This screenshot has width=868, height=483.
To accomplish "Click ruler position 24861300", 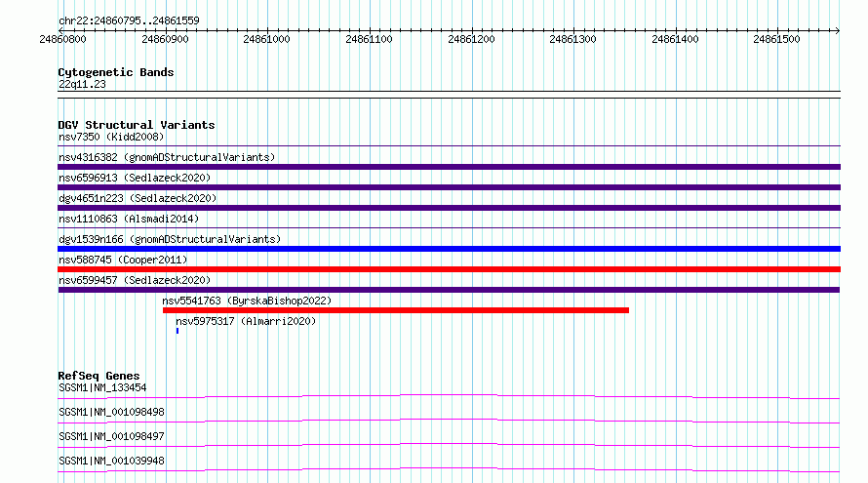I will pyautogui.click(x=572, y=39).
